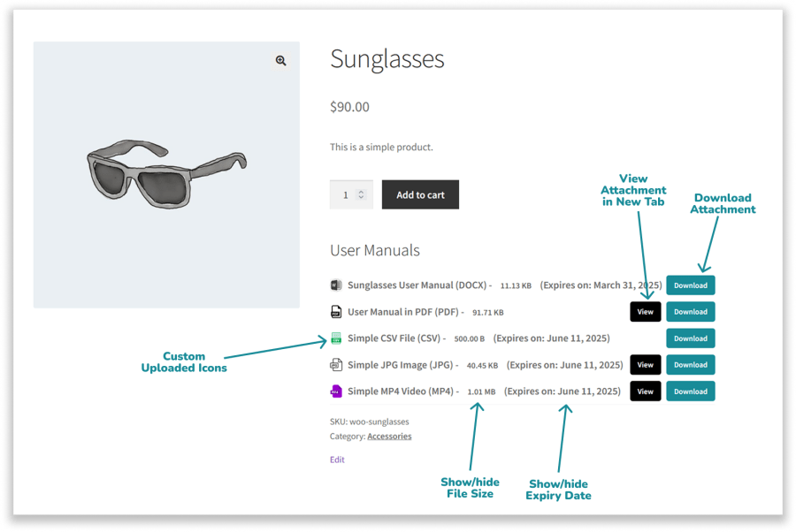View the User Manual PDF in new tab
This screenshot has width=796, height=532.
(x=646, y=312)
